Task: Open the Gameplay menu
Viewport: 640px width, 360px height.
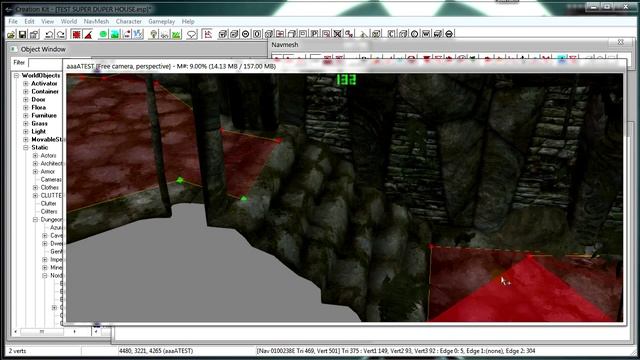Action: [162, 21]
